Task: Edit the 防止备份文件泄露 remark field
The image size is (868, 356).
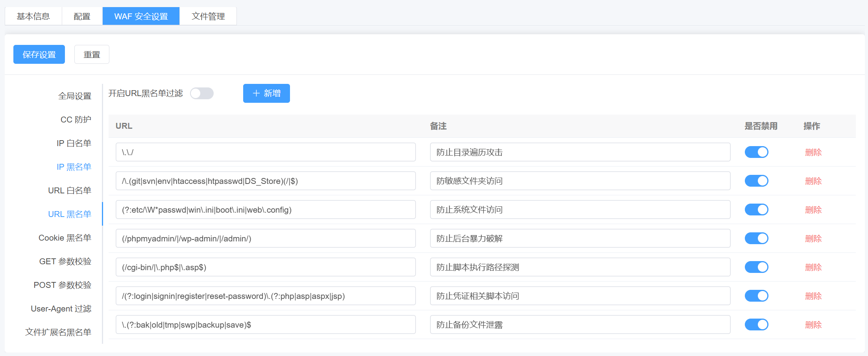Action: [580, 324]
